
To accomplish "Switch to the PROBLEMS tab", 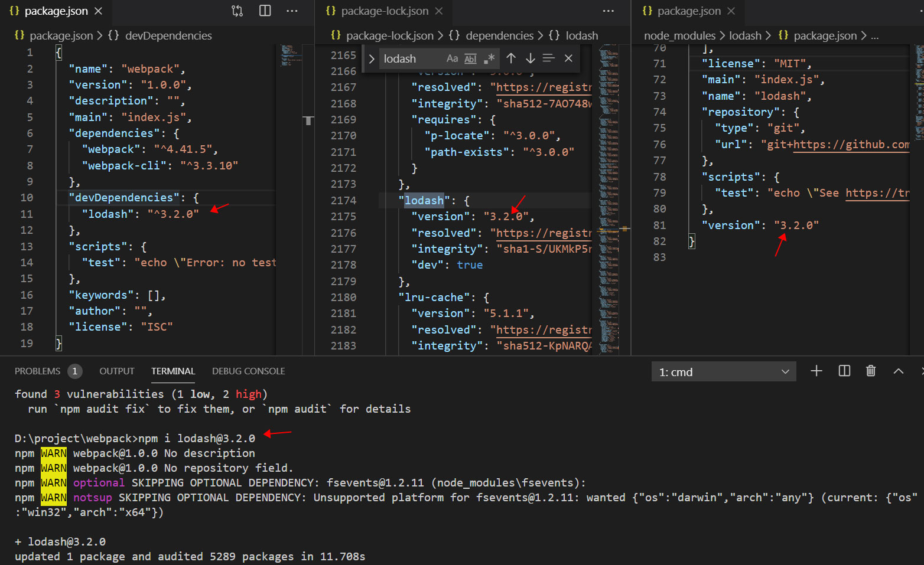I will point(37,371).
